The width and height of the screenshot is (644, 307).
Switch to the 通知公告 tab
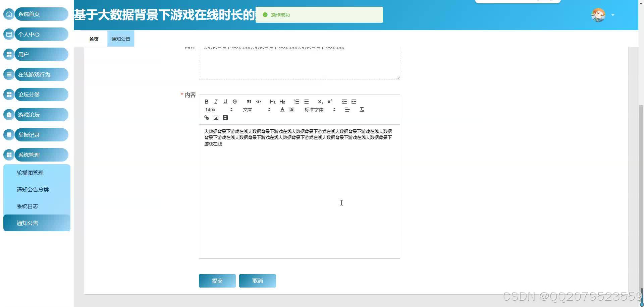(x=121, y=39)
